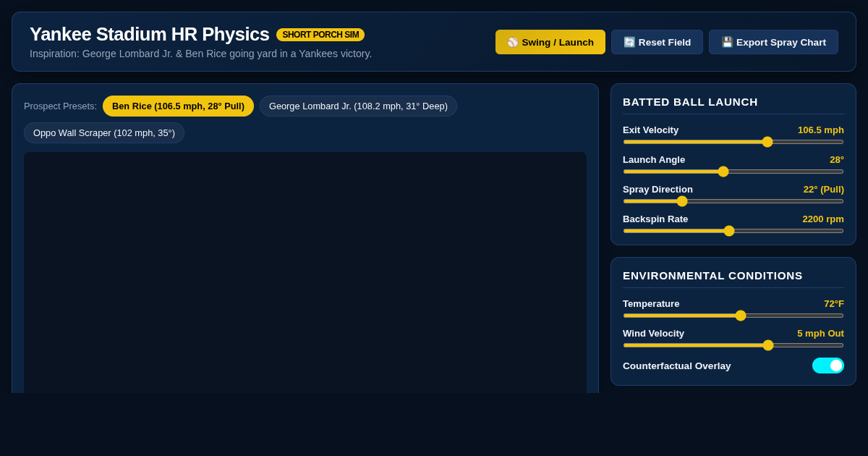This screenshot has width=868, height=456.
Task: Choose the George Lombard Jr. preset
Action: coord(358,106)
